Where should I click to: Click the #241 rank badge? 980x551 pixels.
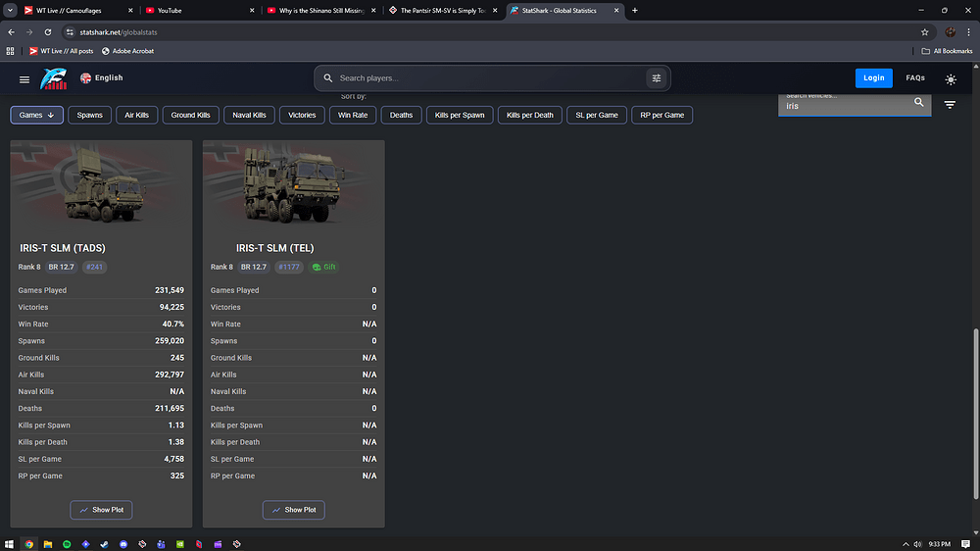coord(94,267)
